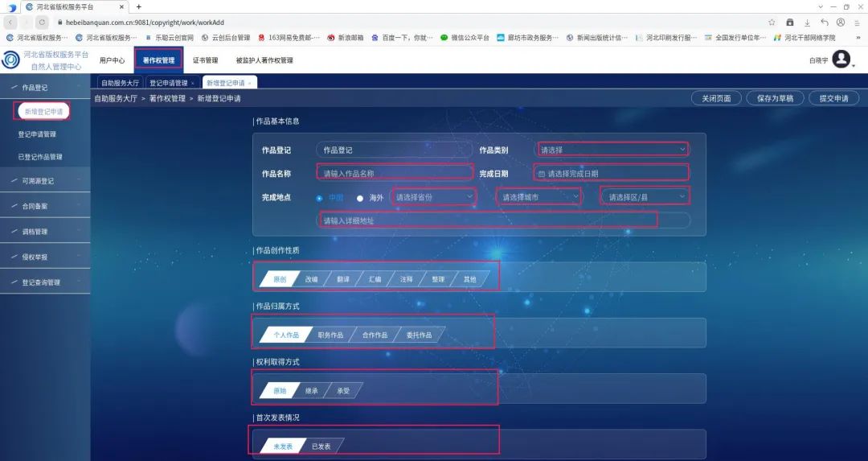This screenshot has height=461, width=868.
Task: Choose 翻译 as creation nature
Action: (x=343, y=279)
